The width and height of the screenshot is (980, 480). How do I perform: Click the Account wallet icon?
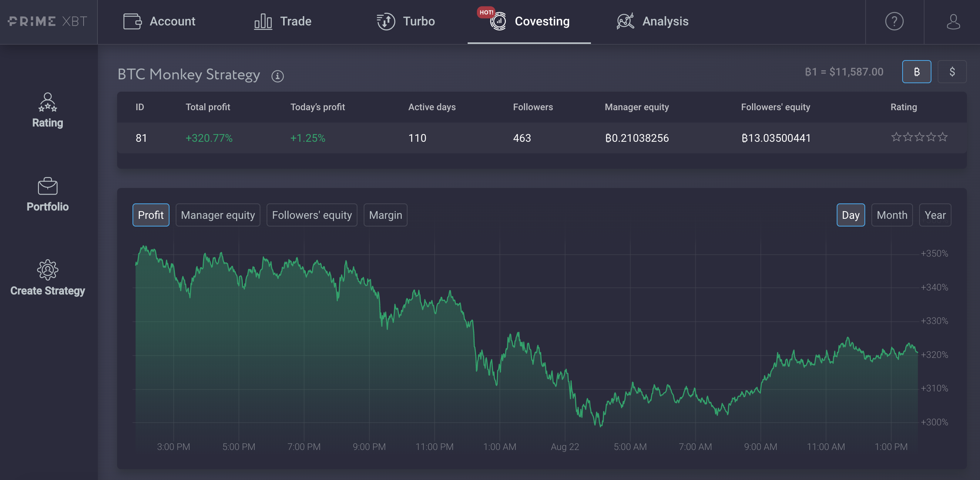tap(133, 21)
